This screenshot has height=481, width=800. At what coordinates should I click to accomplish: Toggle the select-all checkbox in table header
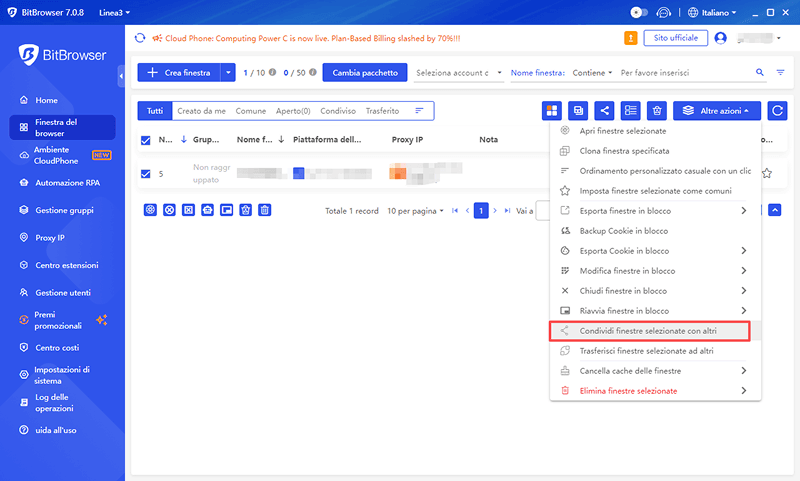tap(146, 140)
